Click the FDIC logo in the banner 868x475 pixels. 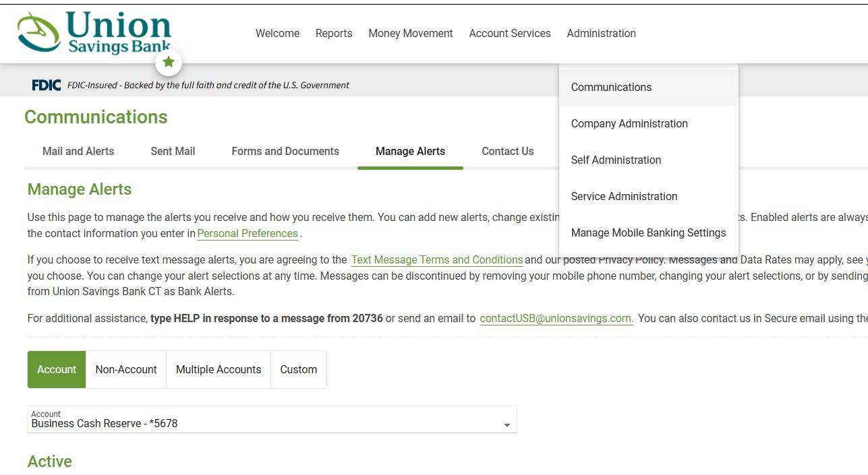(x=46, y=85)
